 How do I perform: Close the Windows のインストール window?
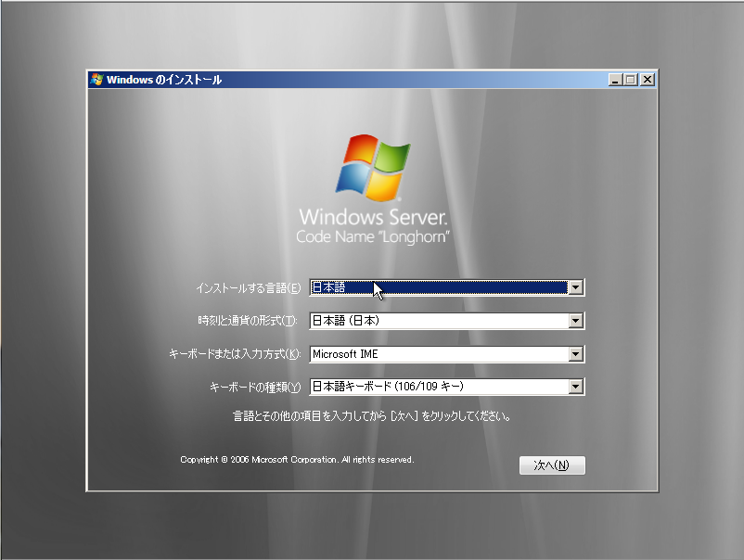[648, 80]
